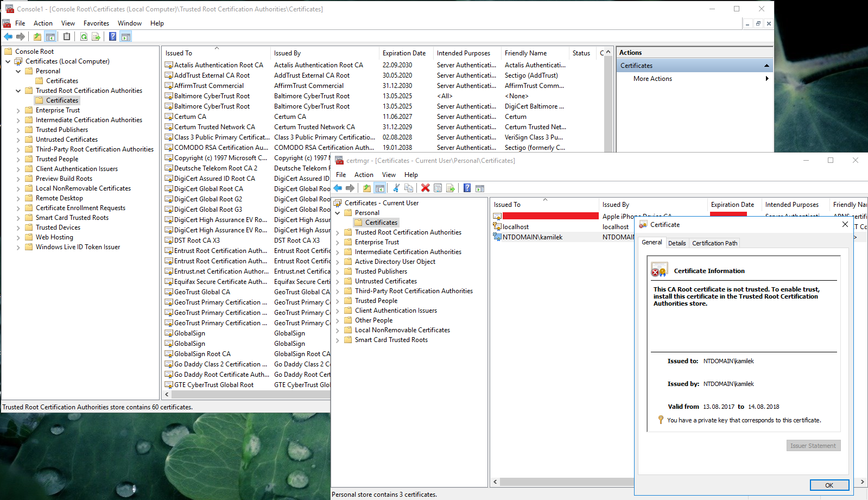868x500 pixels.
Task: Toggle Show/Hide Action Pane in Console1 toolbar
Action: 125,36
